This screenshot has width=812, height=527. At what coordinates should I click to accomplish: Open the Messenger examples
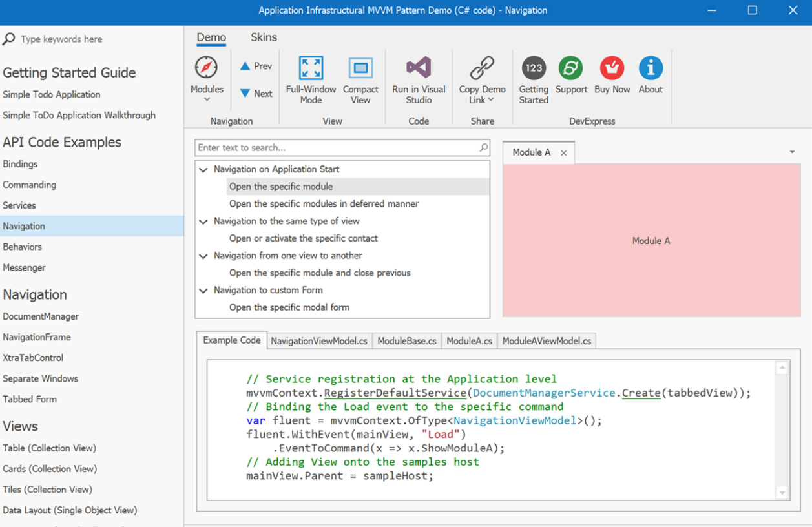pos(25,267)
